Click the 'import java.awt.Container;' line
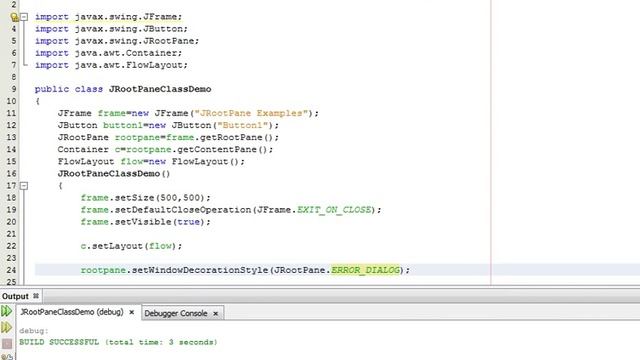Screen dimensions: 640x360 pyautogui.click(x=109, y=53)
